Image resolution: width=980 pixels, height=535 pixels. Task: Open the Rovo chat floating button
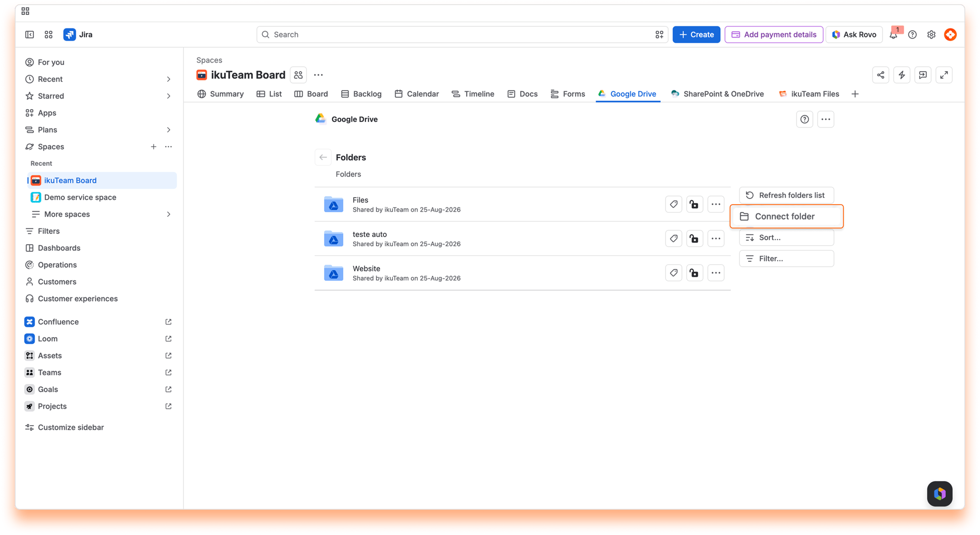click(x=940, y=494)
